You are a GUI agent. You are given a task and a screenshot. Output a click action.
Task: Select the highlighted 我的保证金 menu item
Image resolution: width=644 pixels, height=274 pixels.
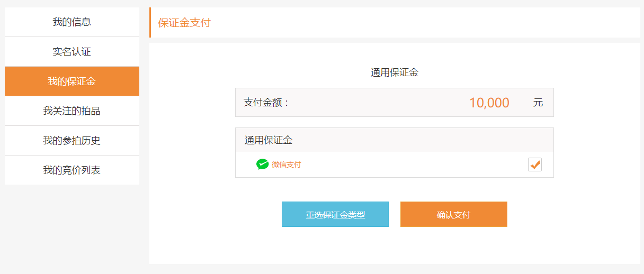(71, 81)
